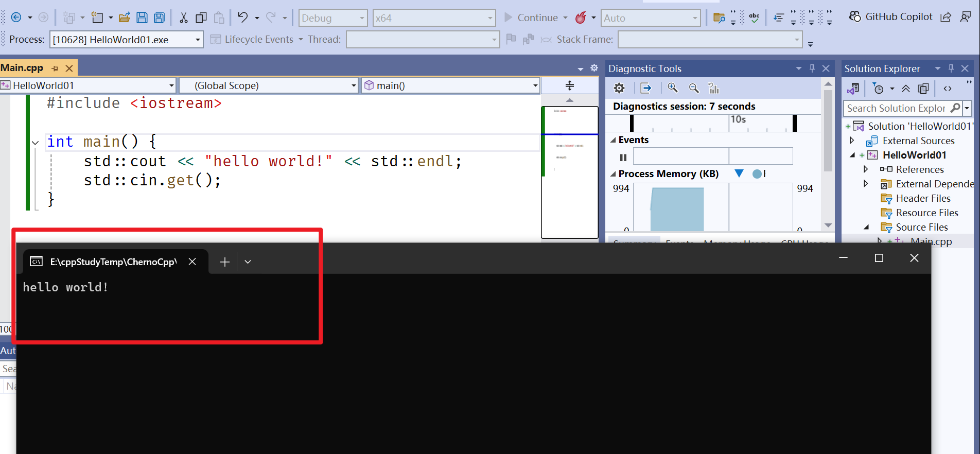Collapse the Process Memory (KB) section

[613, 174]
